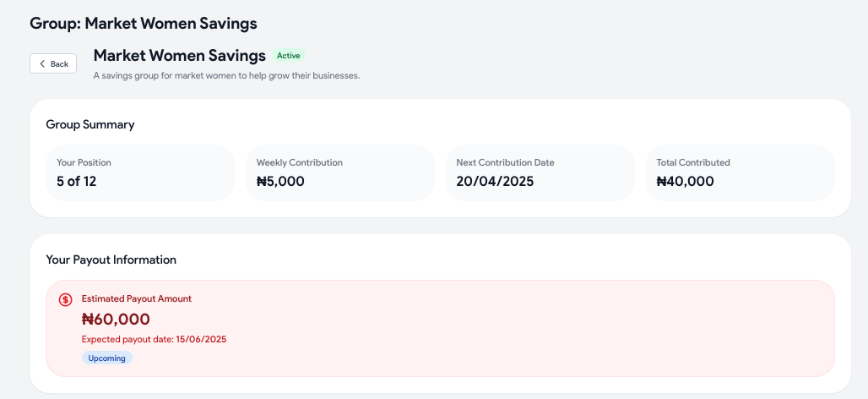868x399 pixels.
Task: Click the dollar coin payout icon
Action: click(x=65, y=300)
